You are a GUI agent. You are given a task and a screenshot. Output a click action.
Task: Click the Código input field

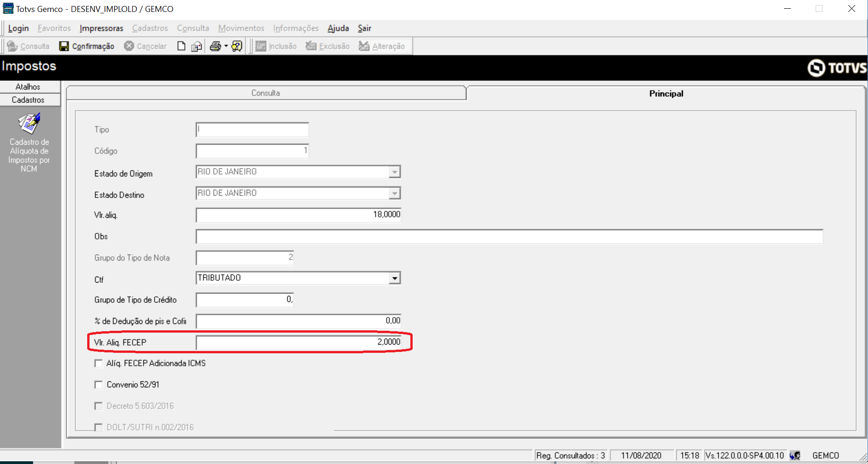[x=252, y=151]
